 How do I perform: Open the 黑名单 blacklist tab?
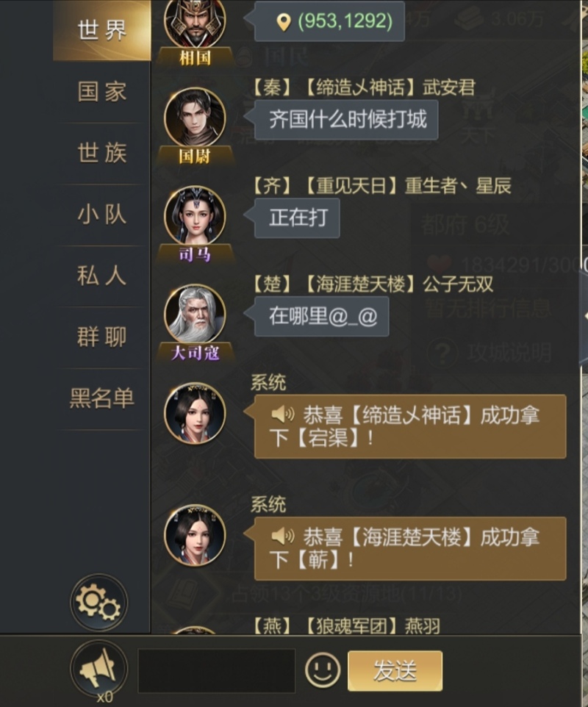click(102, 398)
